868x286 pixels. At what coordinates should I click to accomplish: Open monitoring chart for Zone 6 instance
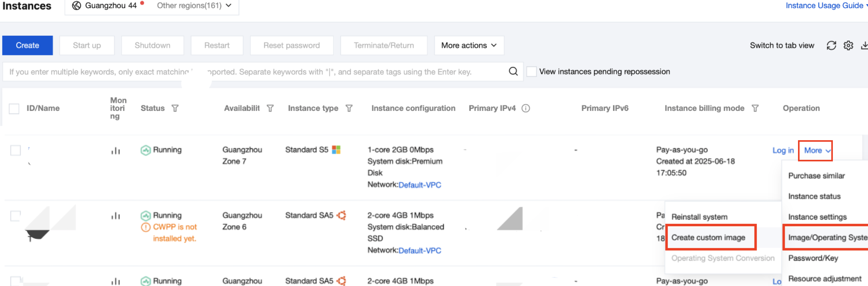pyautogui.click(x=115, y=216)
